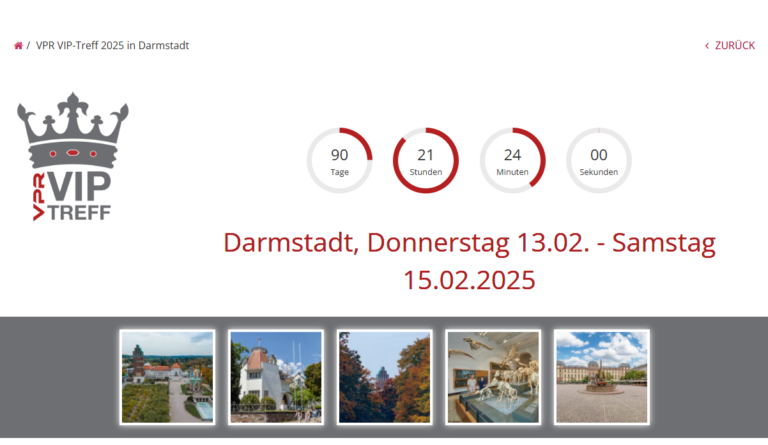Click the Darmstadt date heading text
This screenshot has height=445, width=768.
click(469, 261)
